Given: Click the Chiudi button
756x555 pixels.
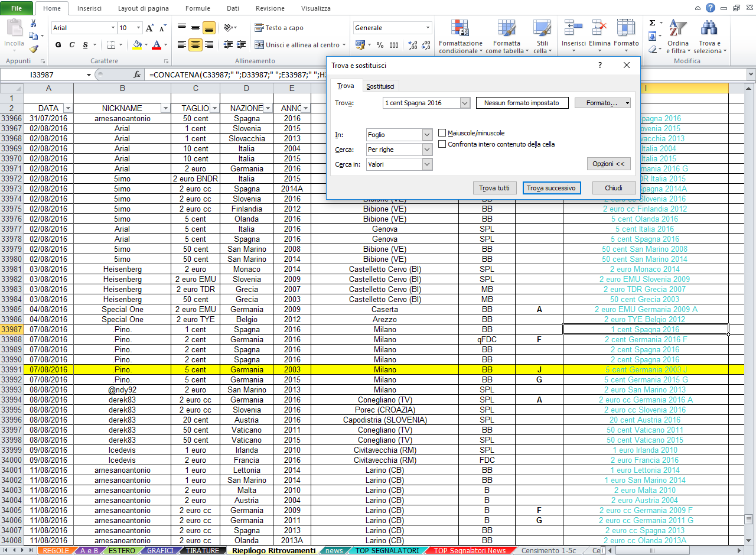Looking at the screenshot, I should (x=614, y=188).
